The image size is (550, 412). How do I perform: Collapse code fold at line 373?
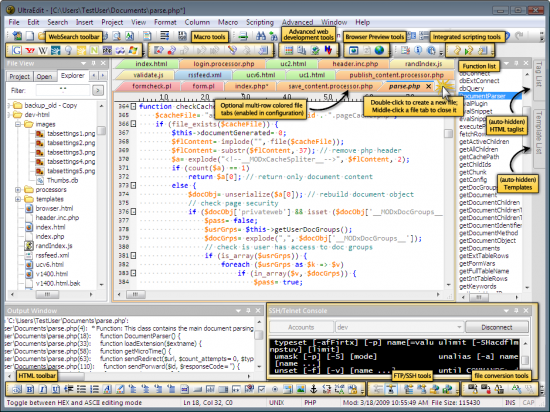pyautogui.click(x=133, y=185)
